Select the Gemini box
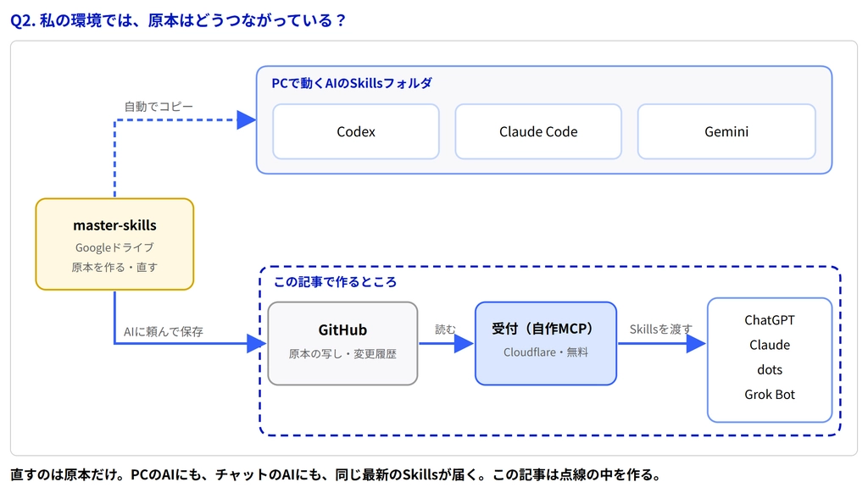This screenshot has width=868, height=493. coord(726,131)
